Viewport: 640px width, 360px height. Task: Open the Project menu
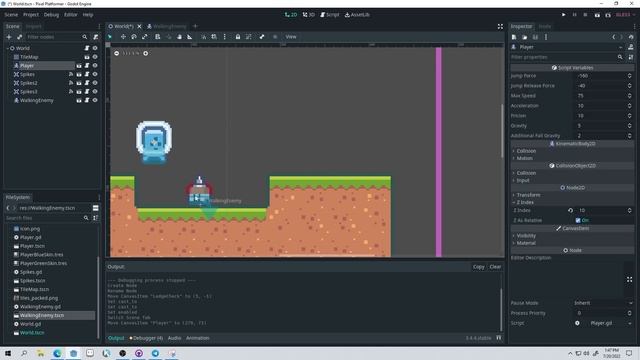point(31,15)
